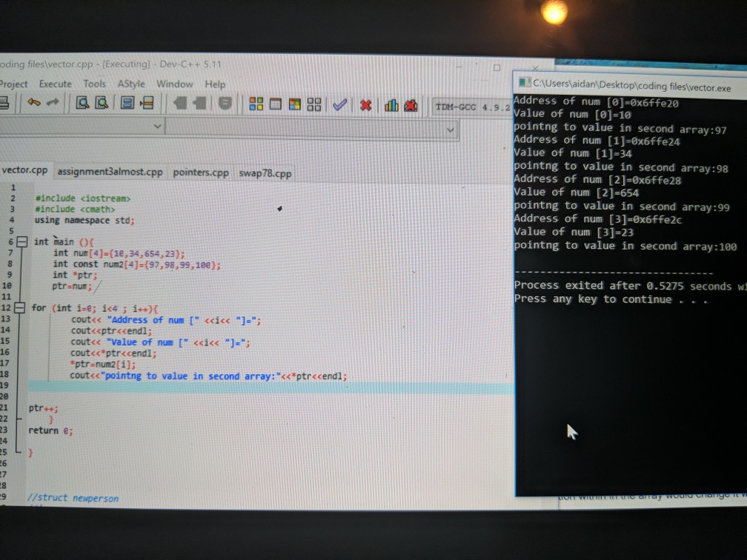Open the TDM-GCC 4.9.2 compiler dropdown
747x560 pixels.
point(474,104)
